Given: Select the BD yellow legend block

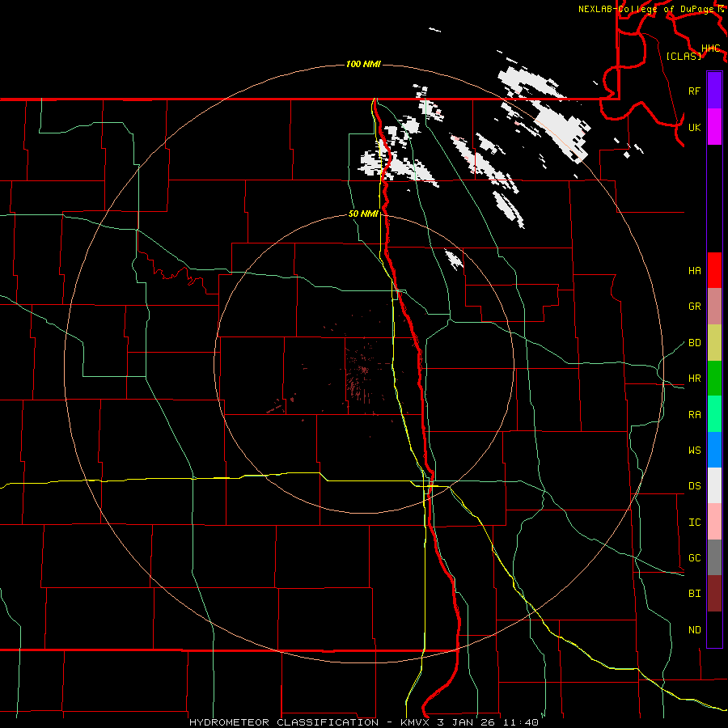Looking at the screenshot, I should [714, 342].
